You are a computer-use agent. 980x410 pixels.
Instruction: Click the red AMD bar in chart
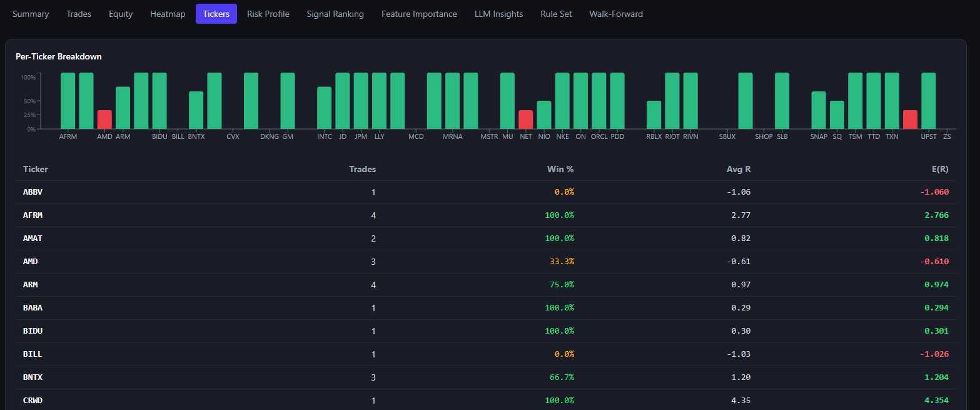tap(104, 120)
